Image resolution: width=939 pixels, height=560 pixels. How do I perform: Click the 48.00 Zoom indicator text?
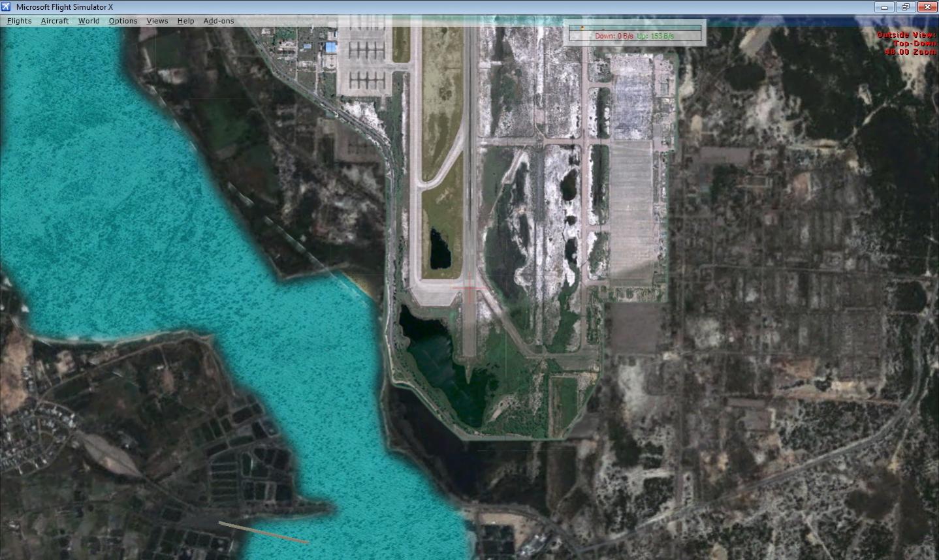tap(910, 52)
